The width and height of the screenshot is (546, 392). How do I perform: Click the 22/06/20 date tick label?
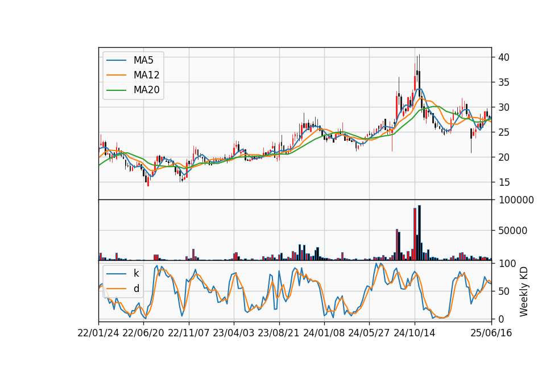point(143,333)
